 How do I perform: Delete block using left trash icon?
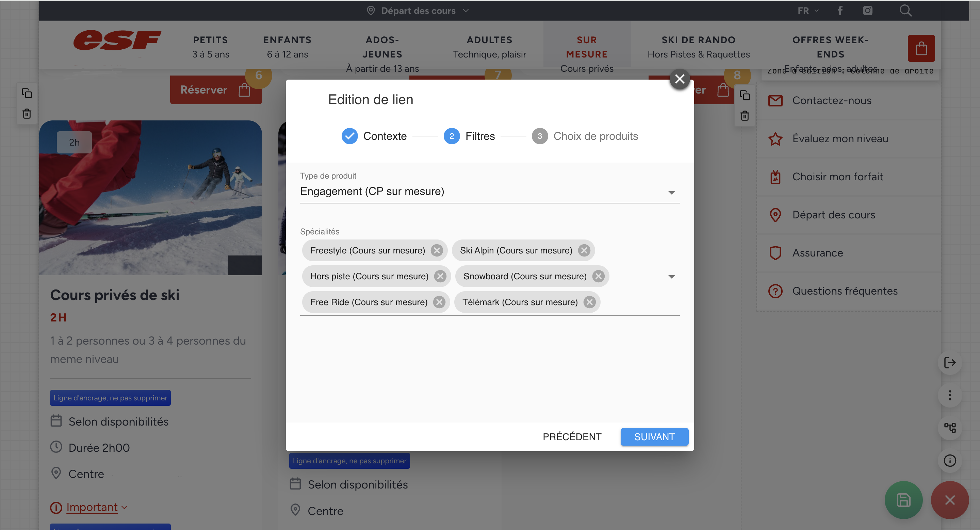[27, 114]
